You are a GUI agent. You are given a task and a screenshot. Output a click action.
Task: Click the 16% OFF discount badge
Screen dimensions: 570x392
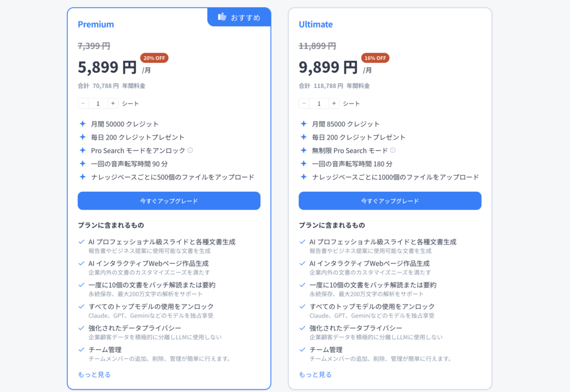coord(375,58)
